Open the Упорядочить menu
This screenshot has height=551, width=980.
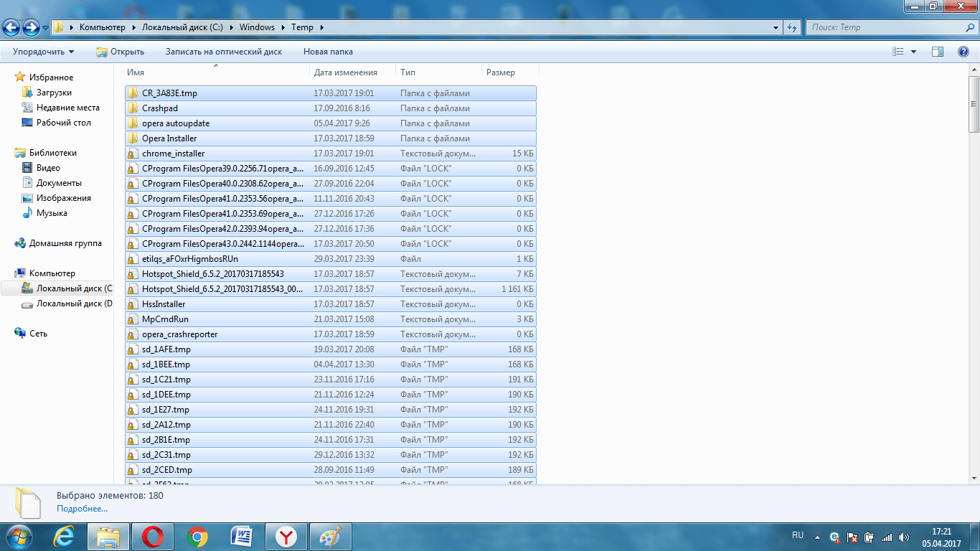[x=43, y=52]
